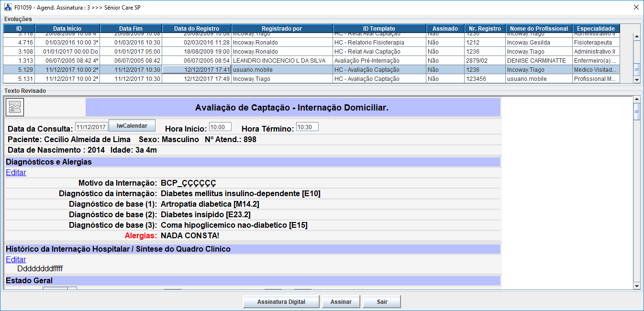Viewport: 644px width, 311px height.
Task: Sort the table by the Data Início column
Action: pos(67,29)
